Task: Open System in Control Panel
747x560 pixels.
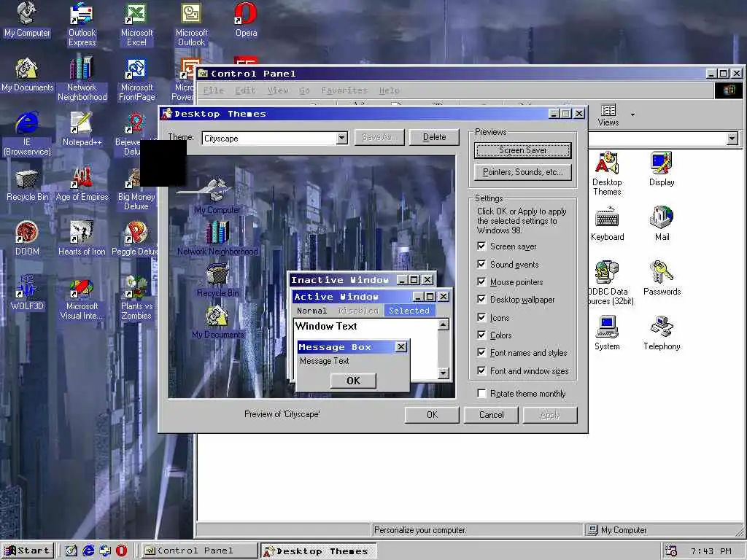Action: (607, 333)
